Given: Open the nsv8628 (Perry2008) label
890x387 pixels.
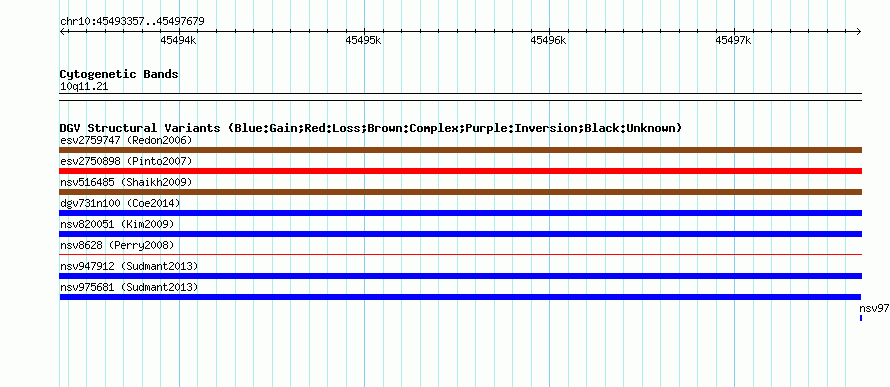Looking at the screenshot, I should click(x=117, y=245).
